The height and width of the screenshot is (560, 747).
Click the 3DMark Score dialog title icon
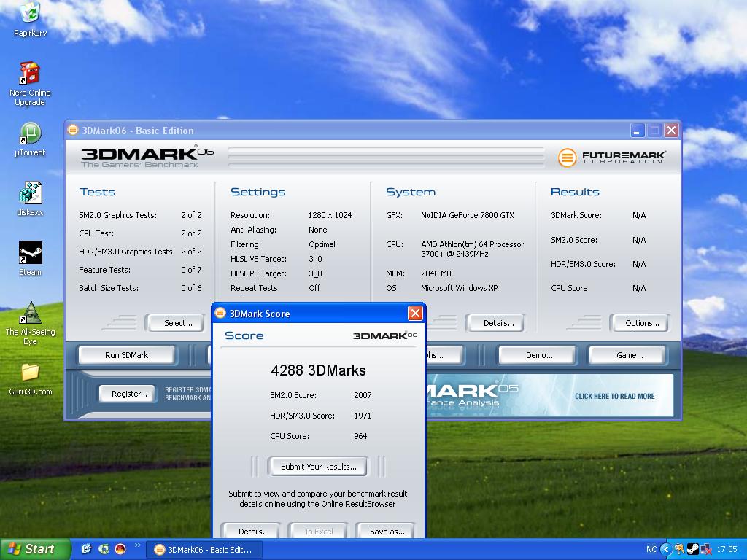(x=220, y=313)
